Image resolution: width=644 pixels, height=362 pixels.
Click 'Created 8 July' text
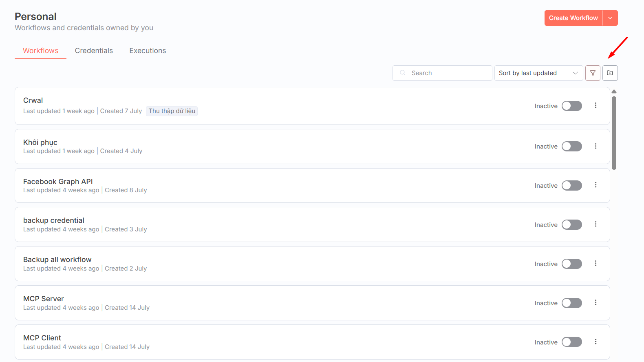[126, 190]
